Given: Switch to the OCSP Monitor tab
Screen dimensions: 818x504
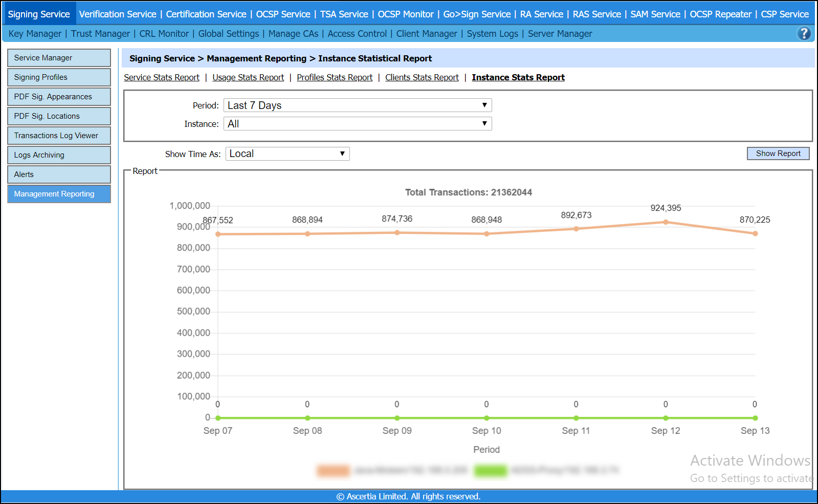Looking at the screenshot, I should [x=406, y=14].
